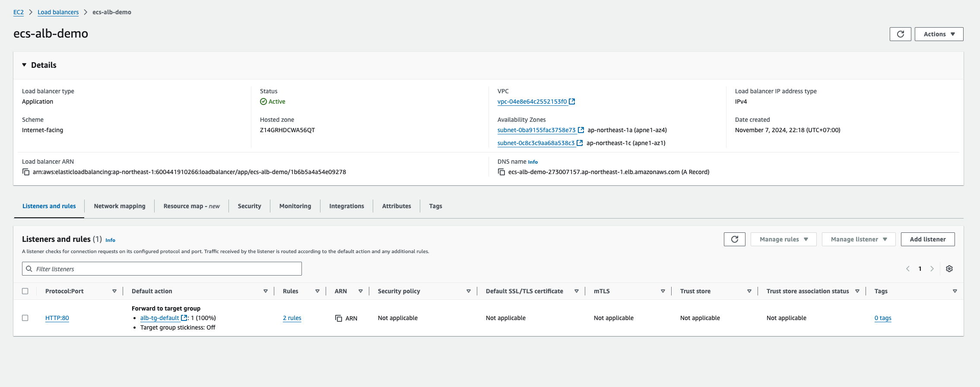Image resolution: width=980 pixels, height=387 pixels.
Task: Open subnet-0c8c3c9aa68a538c3 external link icon
Action: point(580,143)
